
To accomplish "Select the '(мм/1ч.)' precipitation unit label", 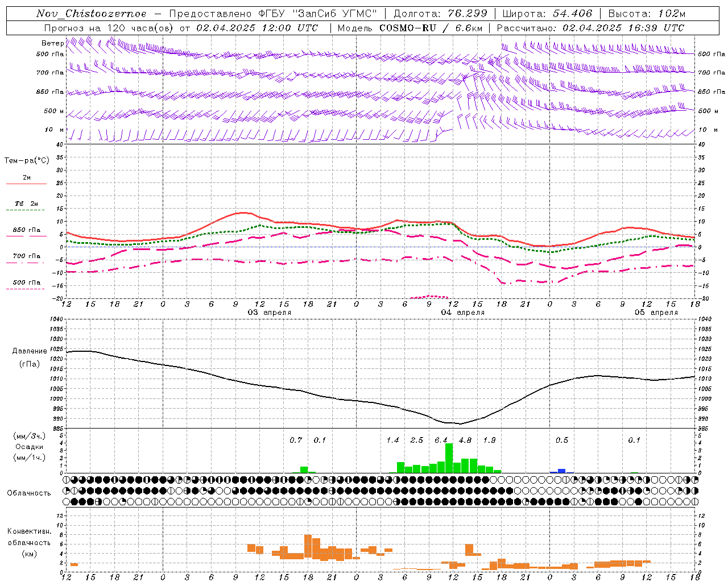I will pyautogui.click(x=30, y=458).
